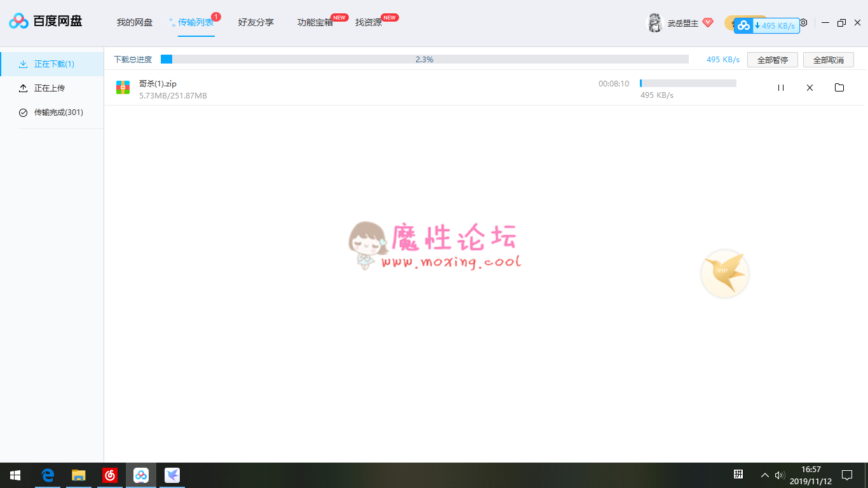This screenshot has height=488, width=868.
Task: Click 全部取消 to cancel all downloads
Action: (829, 60)
